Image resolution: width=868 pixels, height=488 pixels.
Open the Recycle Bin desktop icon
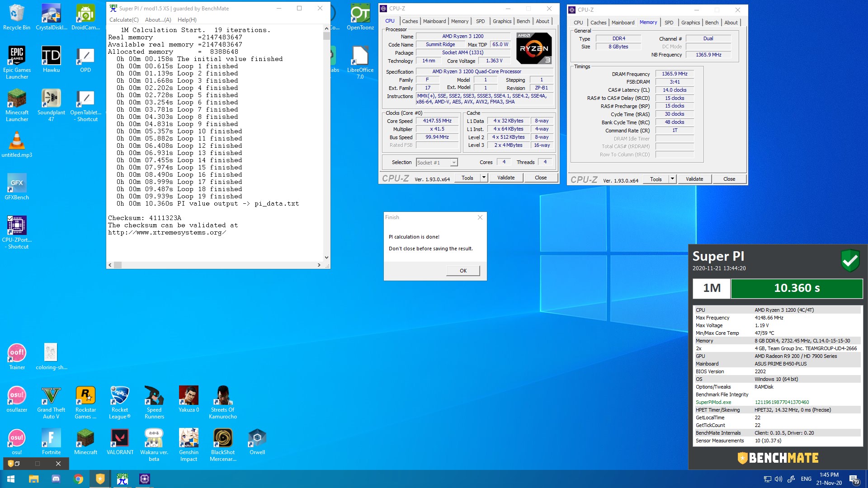(x=17, y=17)
